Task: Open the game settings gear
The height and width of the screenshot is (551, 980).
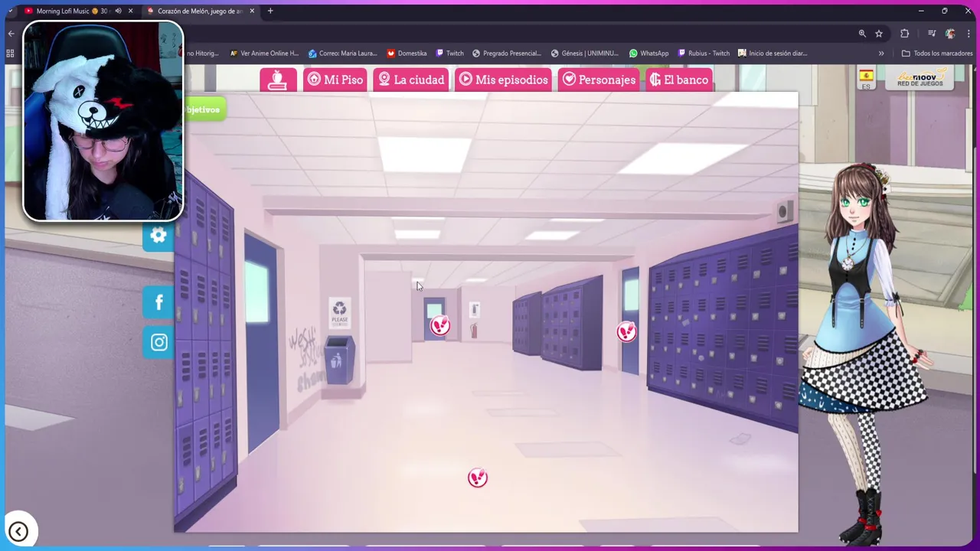Action: pyautogui.click(x=158, y=236)
